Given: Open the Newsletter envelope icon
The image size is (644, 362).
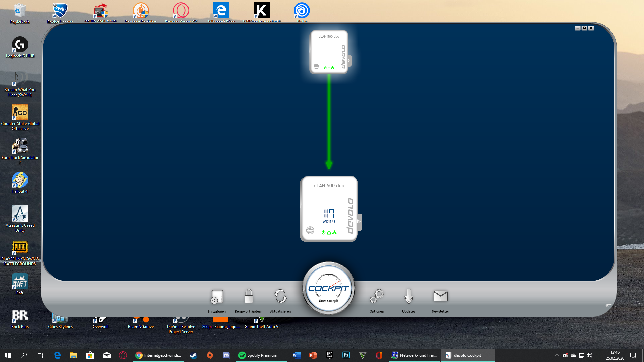Looking at the screenshot, I should tap(440, 297).
